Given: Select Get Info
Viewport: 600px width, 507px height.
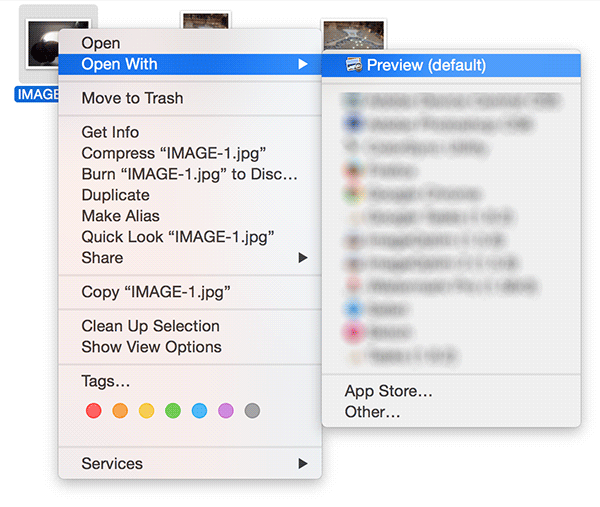Looking at the screenshot, I should [x=190, y=132].
